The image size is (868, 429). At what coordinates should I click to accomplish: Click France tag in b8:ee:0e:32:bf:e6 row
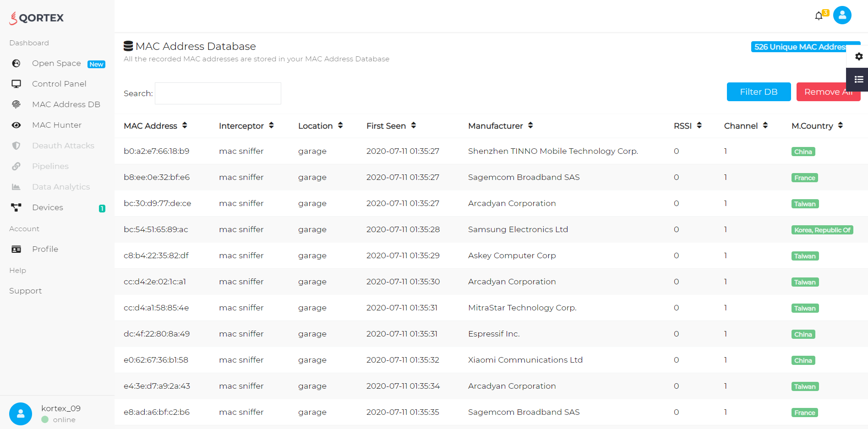(804, 178)
